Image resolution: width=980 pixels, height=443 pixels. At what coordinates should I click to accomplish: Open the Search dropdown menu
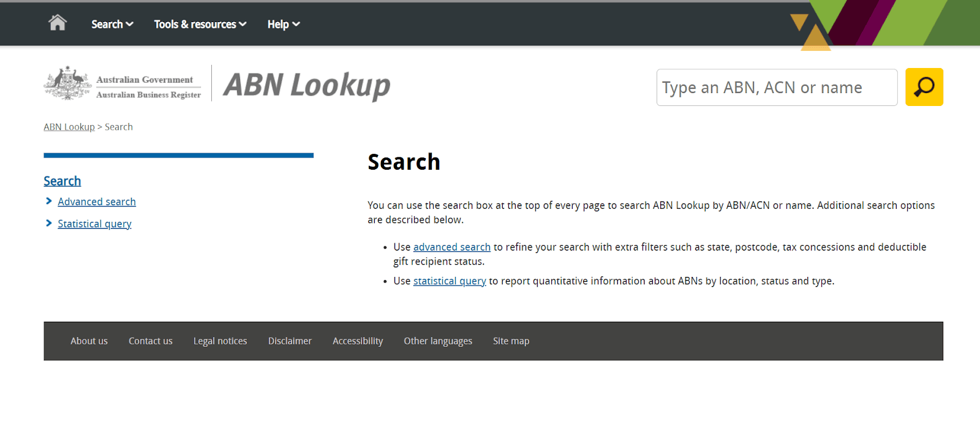(112, 24)
